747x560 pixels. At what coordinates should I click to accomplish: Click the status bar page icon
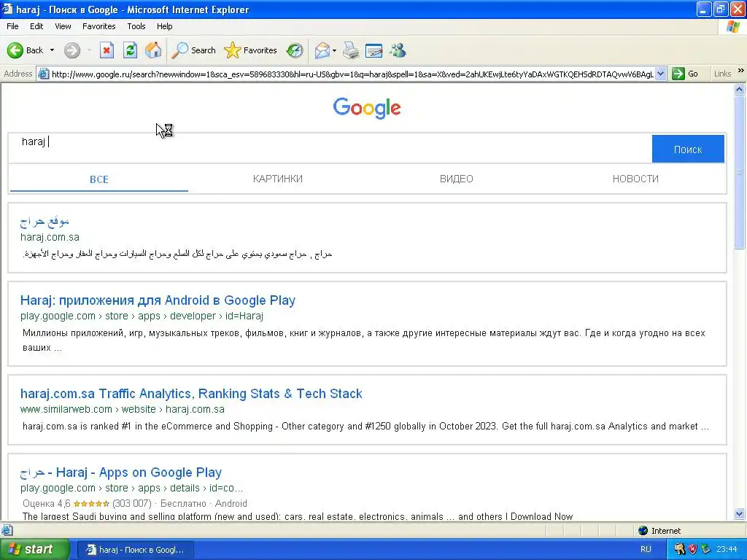(x=7, y=530)
